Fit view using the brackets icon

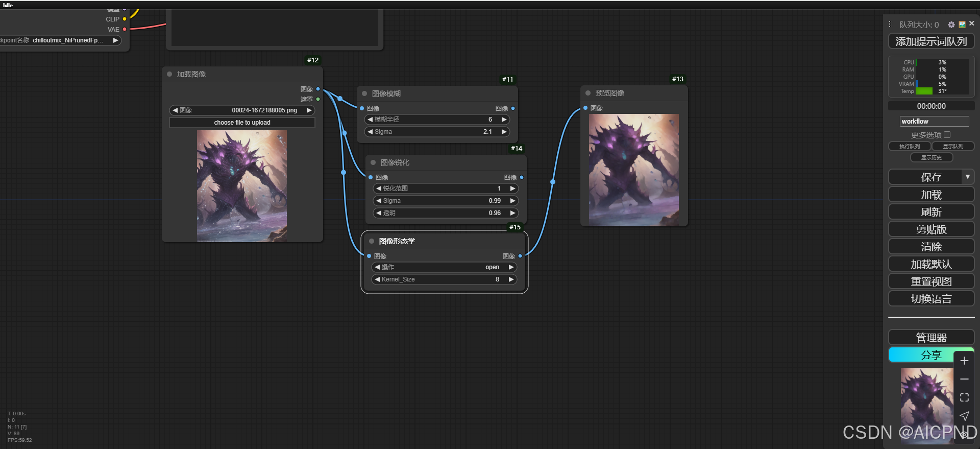tap(964, 397)
